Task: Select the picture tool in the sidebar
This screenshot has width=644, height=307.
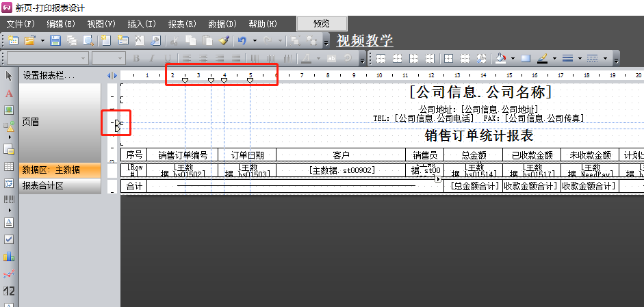Action: (9, 110)
